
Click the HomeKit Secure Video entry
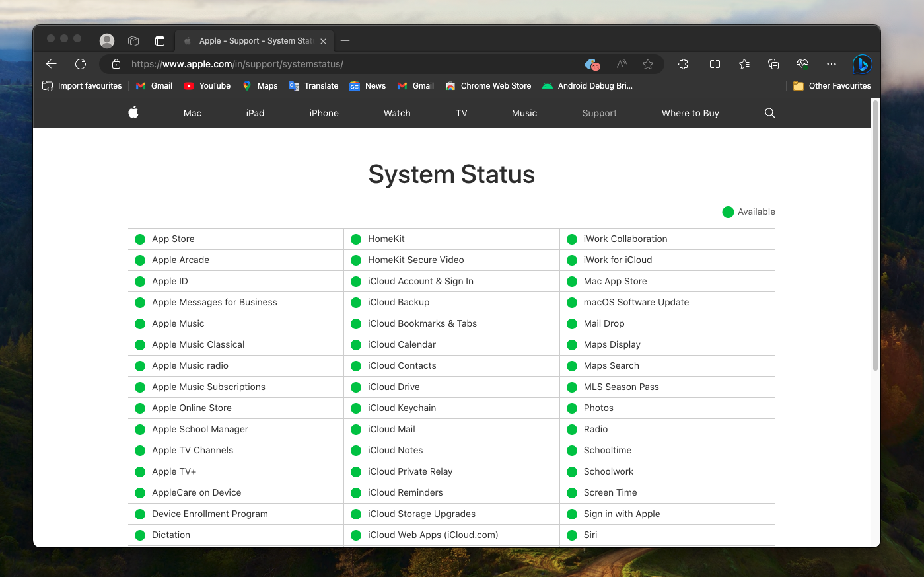pos(452,260)
